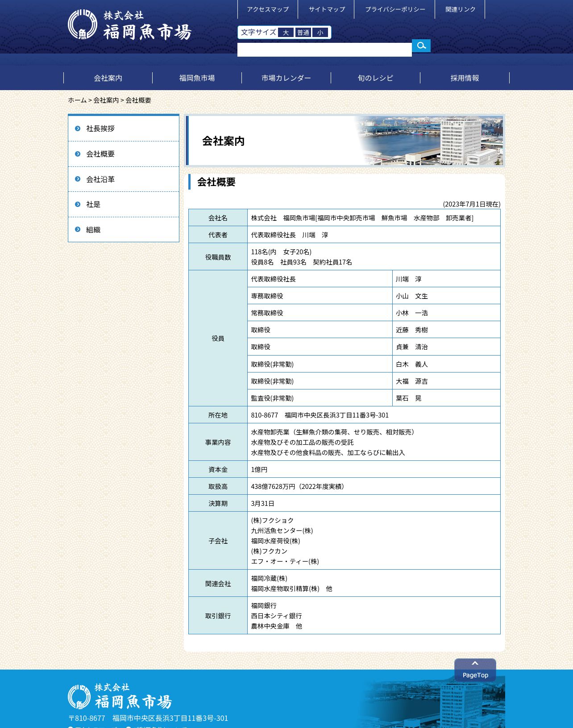
Task: Click the 会社名 header cell
Action: 218,218
